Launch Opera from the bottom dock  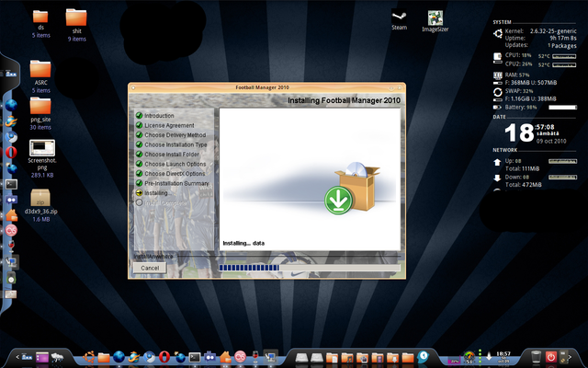164,357
